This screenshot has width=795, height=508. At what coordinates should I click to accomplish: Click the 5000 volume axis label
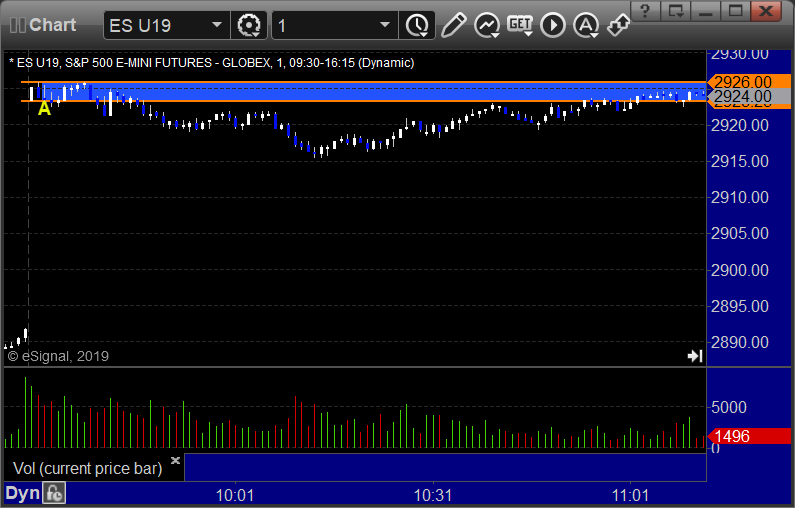click(x=729, y=407)
